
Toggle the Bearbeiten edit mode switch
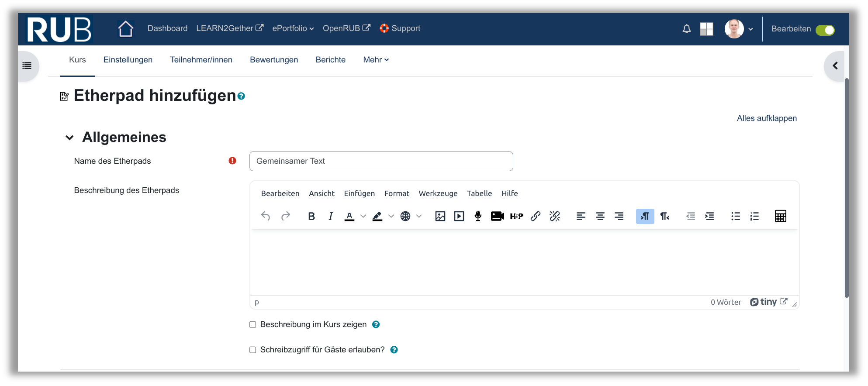[x=825, y=30]
